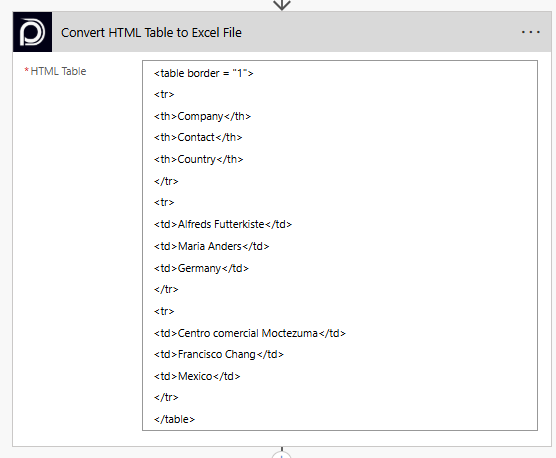The height and width of the screenshot is (458, 556).
Task: Click the Plumsail connector logo icon
Action: 32,32
